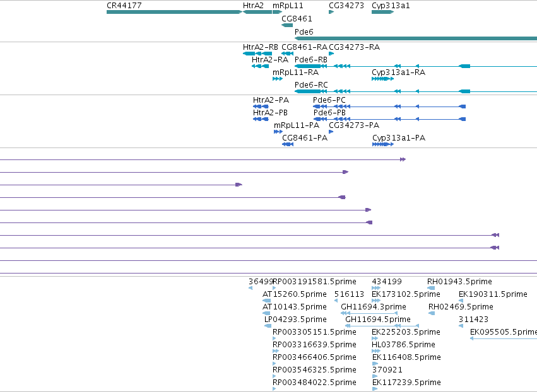Click the CG34273-PA protein label
The width and height of the screenshot is (537, 392).
[x=354, y=125]
